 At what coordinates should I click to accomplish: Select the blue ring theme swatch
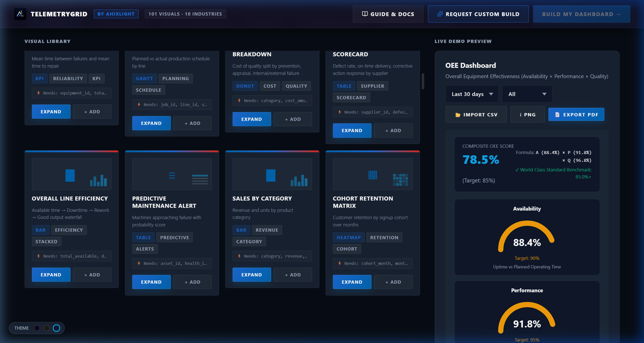point(56,328)
